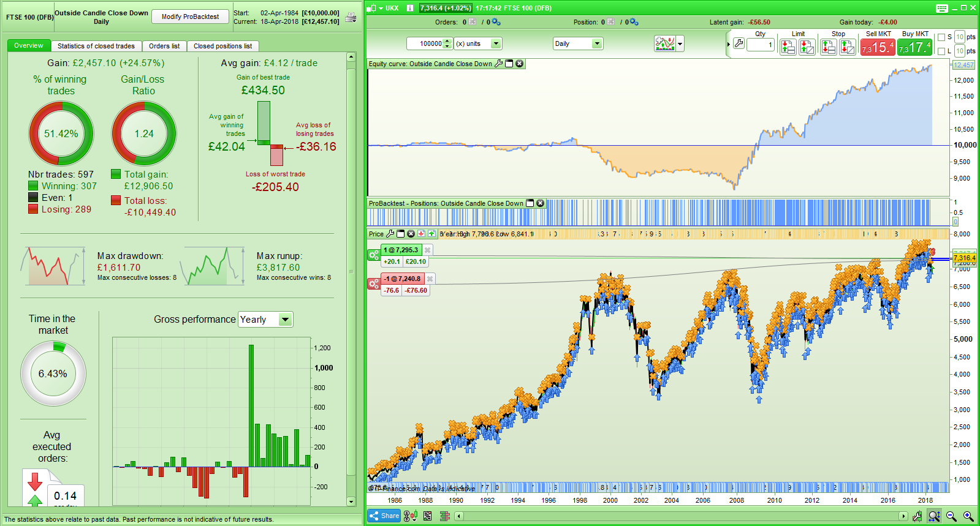Click the chart horizontal time scrollbar

(x=680, y=516)
